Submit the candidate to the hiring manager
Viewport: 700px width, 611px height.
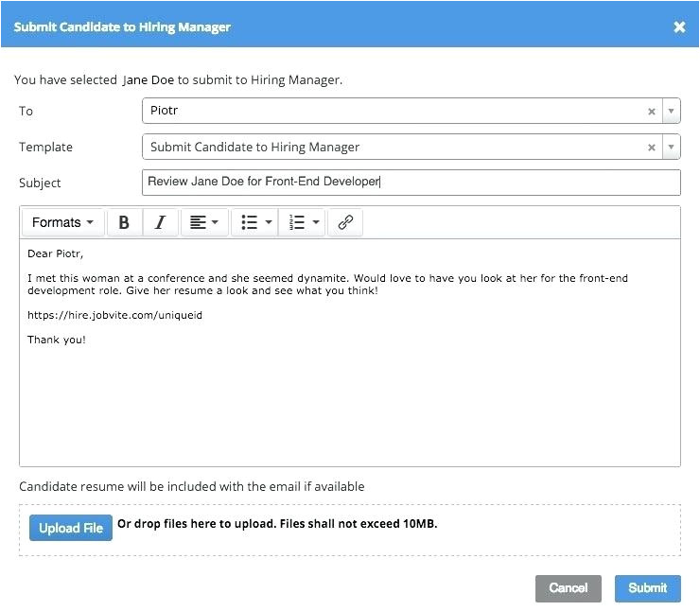pos(647,587)
